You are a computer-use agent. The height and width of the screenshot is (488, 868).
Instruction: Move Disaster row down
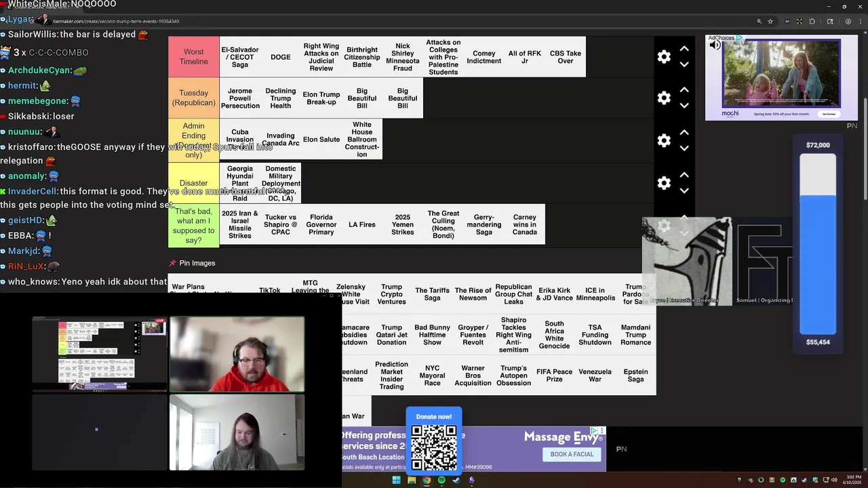684,190
